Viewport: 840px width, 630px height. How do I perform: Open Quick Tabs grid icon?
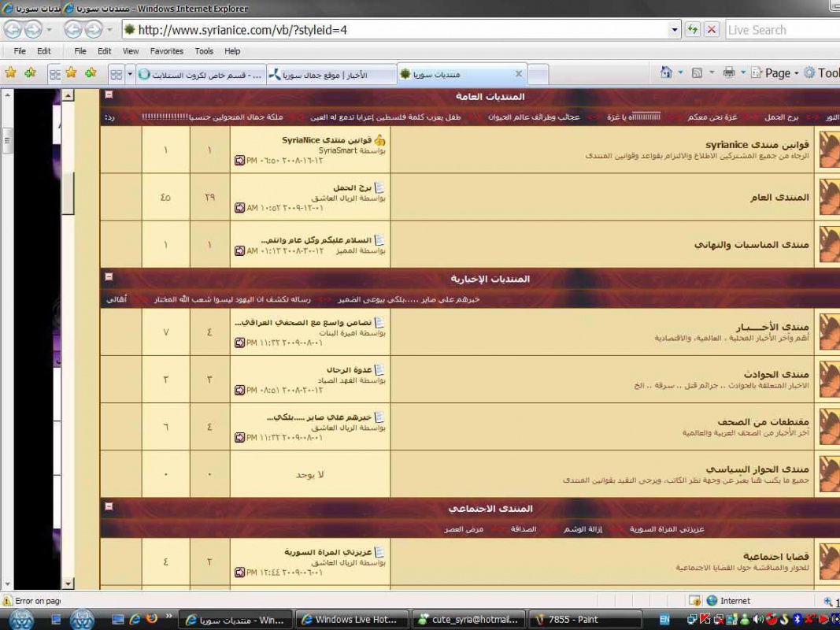(x=116, y=74)
